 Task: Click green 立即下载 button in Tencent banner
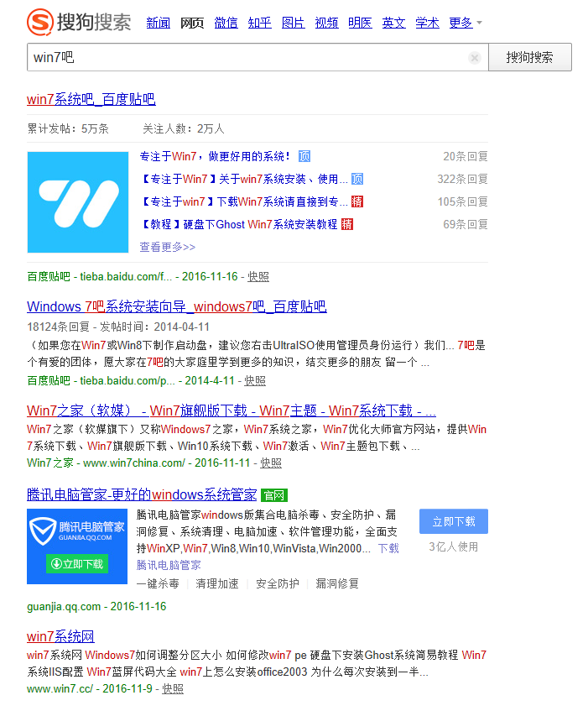tap(77, 563)
